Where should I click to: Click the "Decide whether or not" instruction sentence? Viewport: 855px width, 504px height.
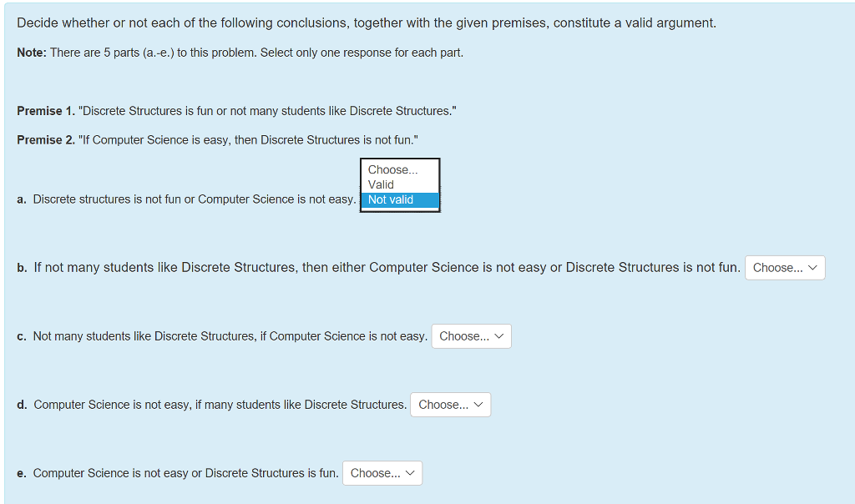point(367,23)
